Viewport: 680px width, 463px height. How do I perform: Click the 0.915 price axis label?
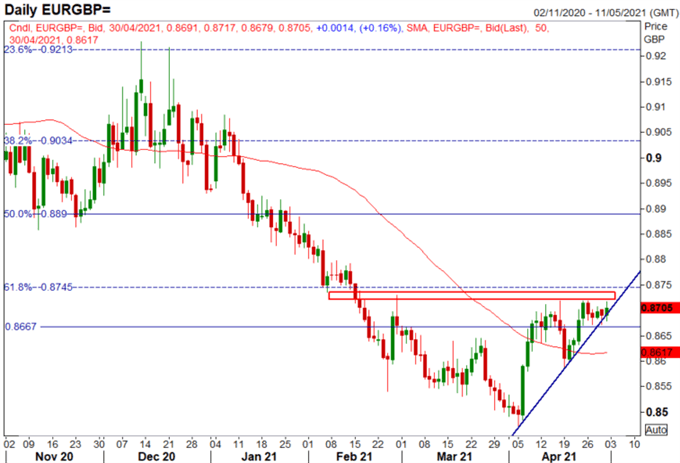(658, 82)
